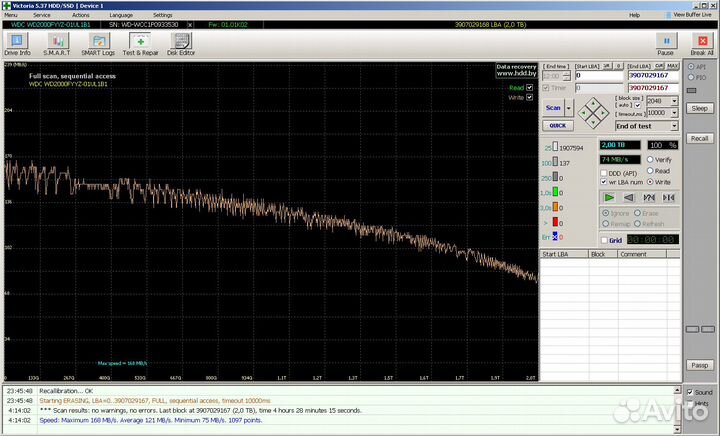Open the End of test dropdown

pos(674,126)
